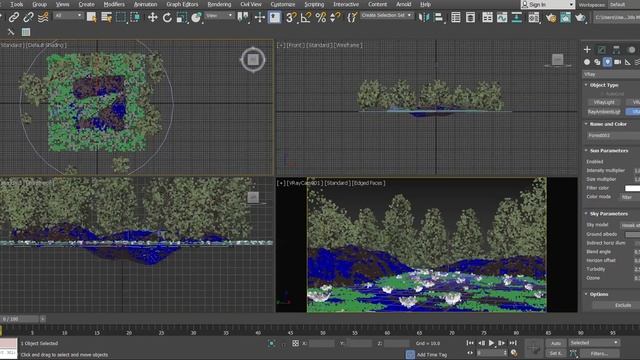640x360 pixels.
Task: Toggle Keyboard Shortcut Override
Action: (x=274, y=18)
